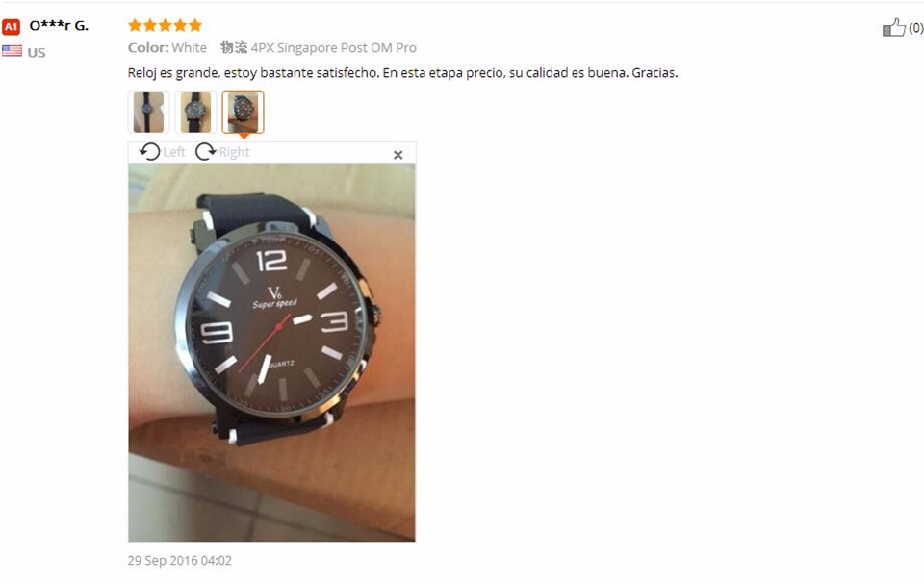924x583 pixels.
Task: Select the third highlighted watch thumbnail
Action: point(243,112)
